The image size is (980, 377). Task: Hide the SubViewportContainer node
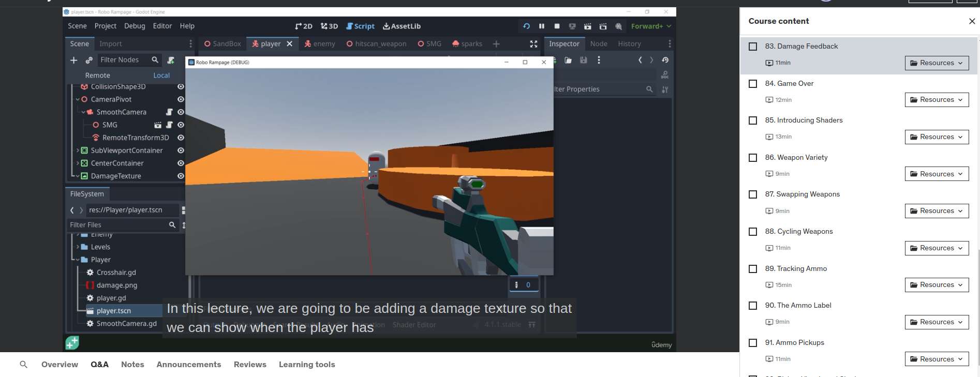(181, 150)
